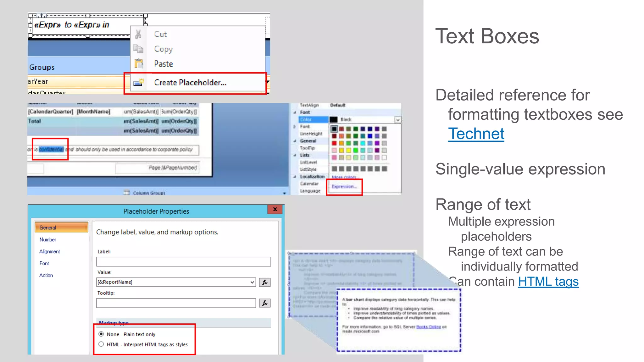Screen dimensions: 644x362
Task: Select the ListLevel property row
Action: click(x=313, y=162)
